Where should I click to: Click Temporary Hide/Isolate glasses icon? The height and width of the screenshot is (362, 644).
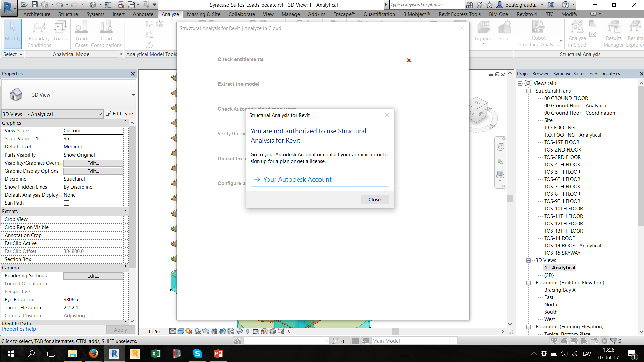click(x=239, y=331)
